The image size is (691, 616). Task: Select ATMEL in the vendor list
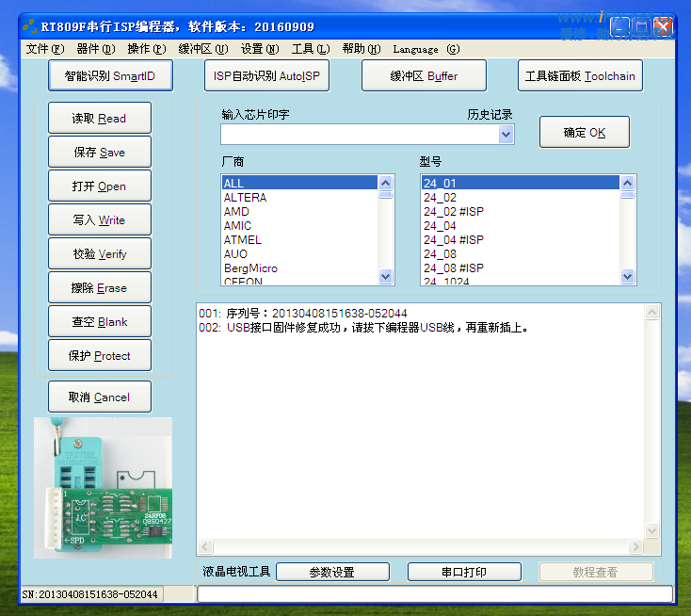[299, 239]
